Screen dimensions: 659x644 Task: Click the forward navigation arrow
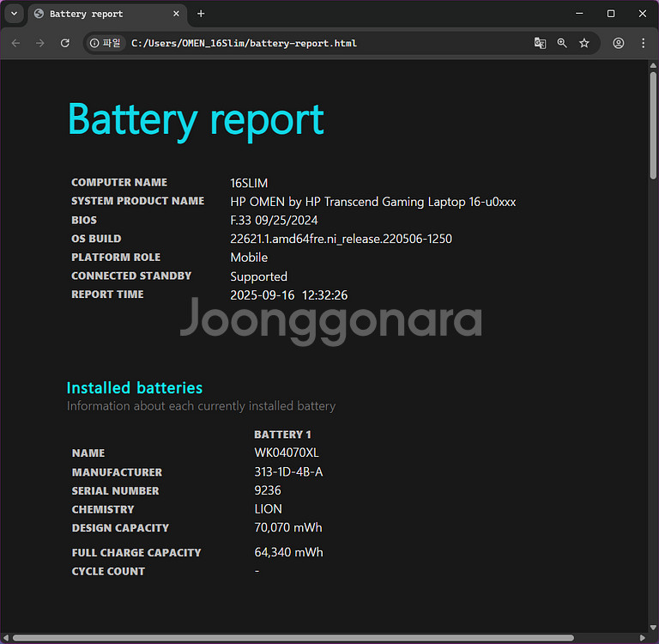click(x=39, y=43)
